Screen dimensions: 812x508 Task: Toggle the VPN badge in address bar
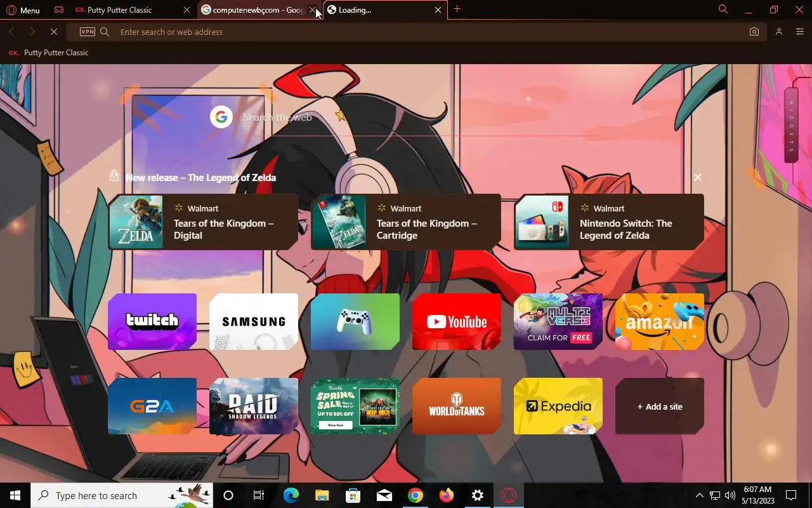coord(88,32)
